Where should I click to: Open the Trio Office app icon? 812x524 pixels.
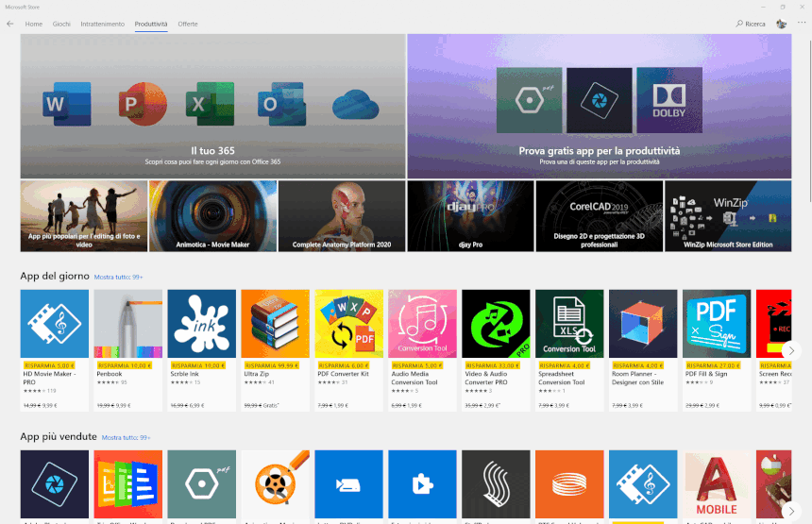click(127, 484)
